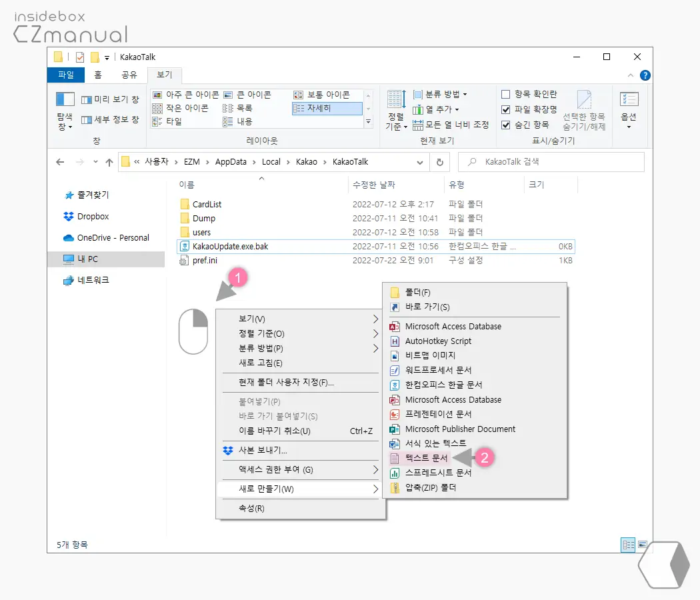Image resolution: width=700 pixels, height=600 pixels.
Task: Create new Microsoft Publisher Document
Action: 475,429
